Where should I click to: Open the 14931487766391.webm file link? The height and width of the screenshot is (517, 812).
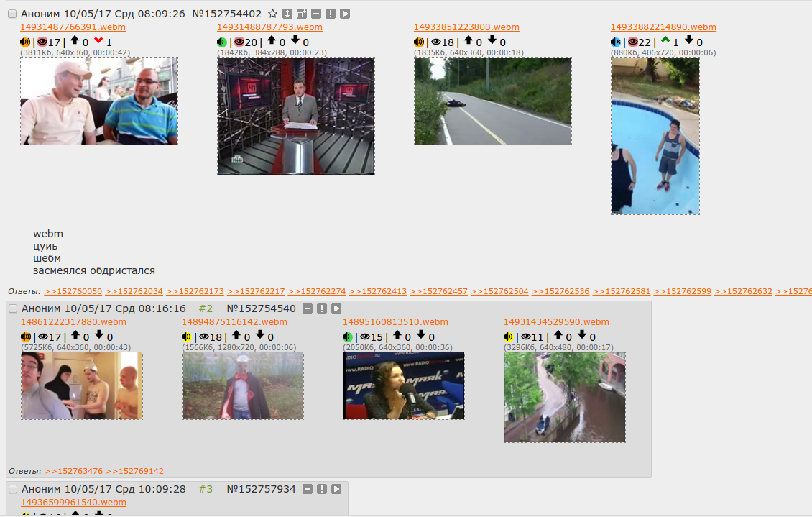click(x=73, y=27)
